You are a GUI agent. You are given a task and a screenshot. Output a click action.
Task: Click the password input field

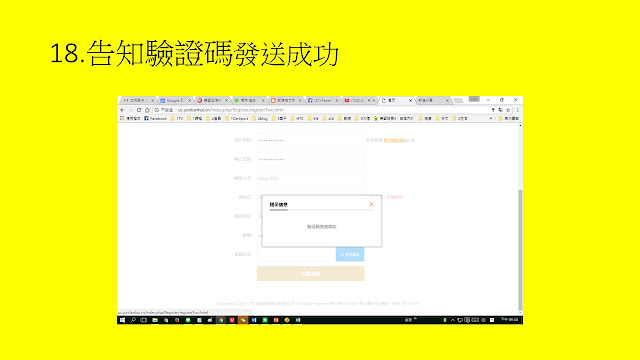pyautogui.click(x=309, y=140)
